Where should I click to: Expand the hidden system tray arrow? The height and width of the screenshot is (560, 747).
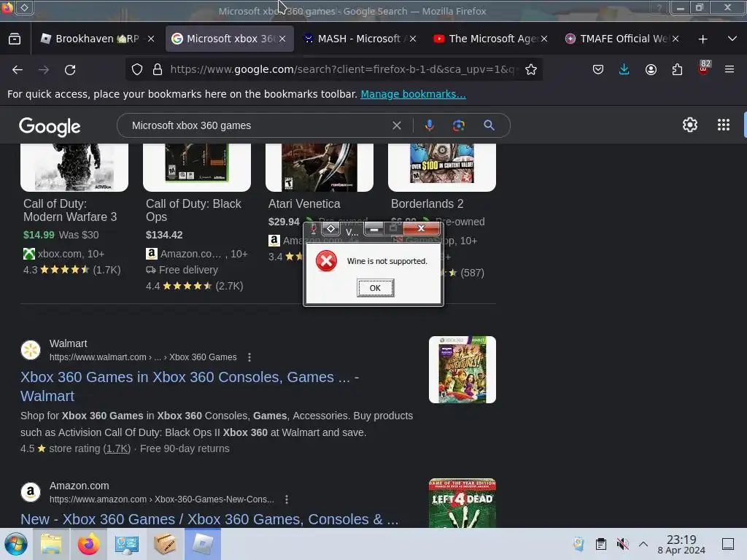pyautogui.click(x=643, y=544)
